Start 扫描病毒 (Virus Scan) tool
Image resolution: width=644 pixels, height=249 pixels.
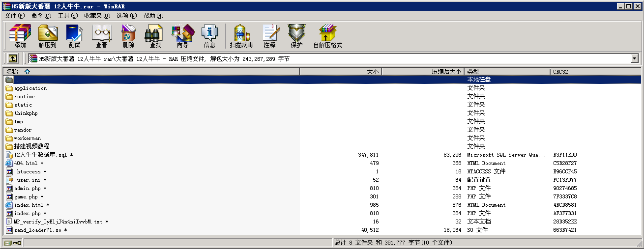coord(241,36)
